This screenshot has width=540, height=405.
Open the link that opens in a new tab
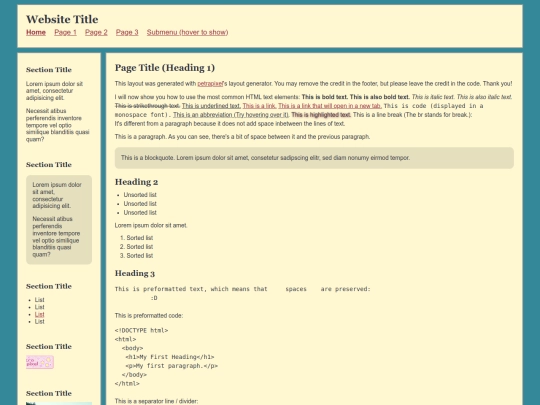pos(330,106)
